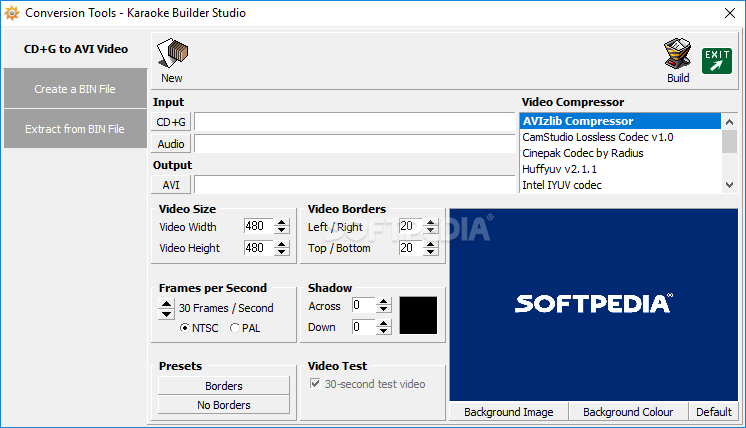Decrease Shadow Across value

point(384,309)
